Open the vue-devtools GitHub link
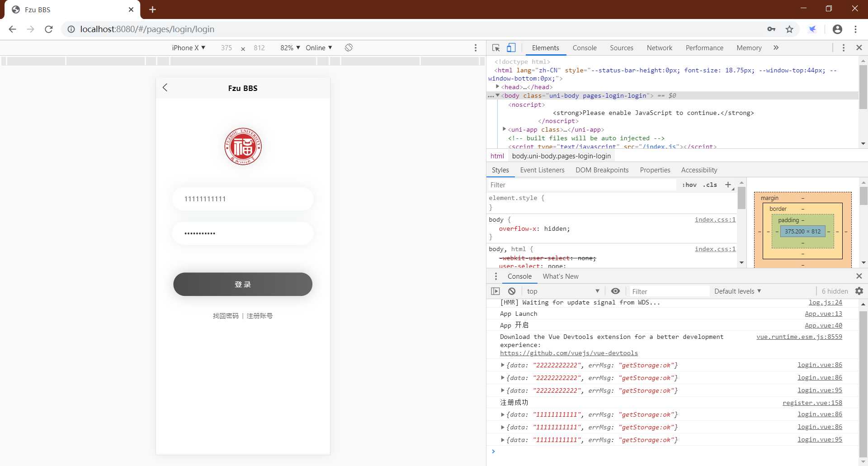This screenshot has height=466, width=868. pos(569,353)
